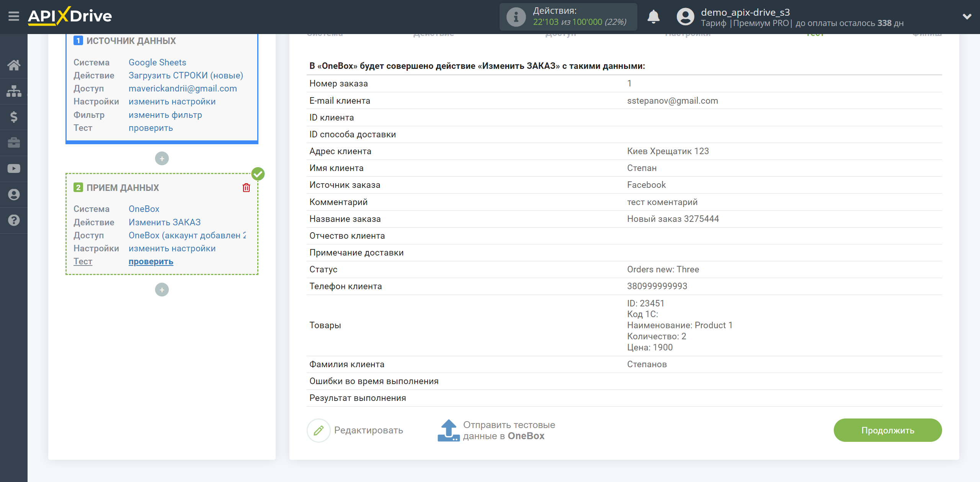This screenshot has width=980, height=482.
Task: Open the 'Изменить ЗАКАЗ' action link
Action: point(165,222)
